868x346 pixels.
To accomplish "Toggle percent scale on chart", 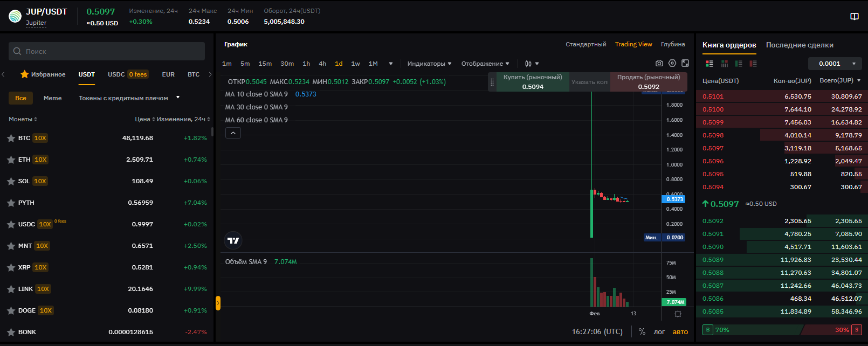I will point(642,332).
